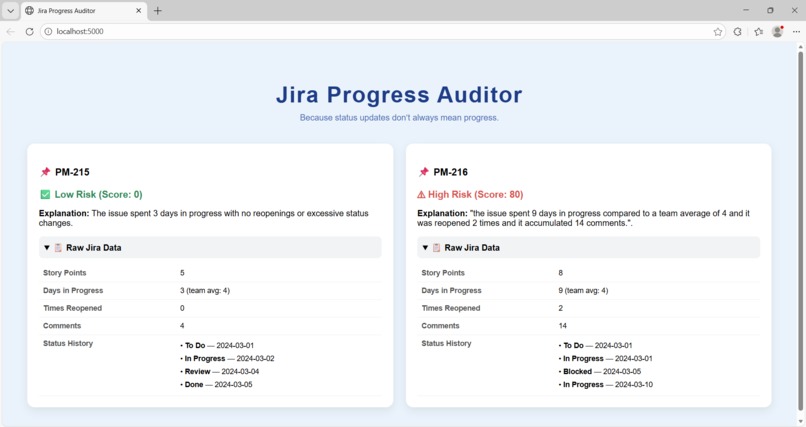
Task: Click the PM-216 Explanation text
Action: (x=583, y=218)
